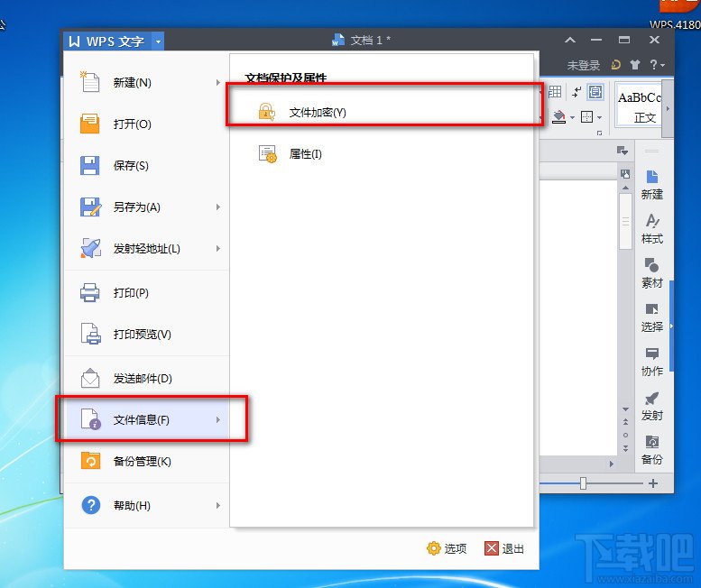This screenshot has height=588, width=701.
Task: Select the 打开(O) menu label
Action: 132,124
